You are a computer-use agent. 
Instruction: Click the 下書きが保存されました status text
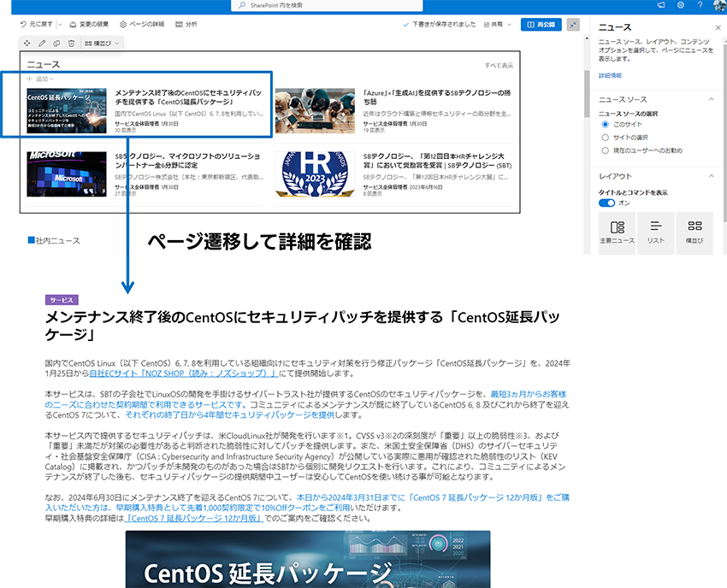click(444, 25)
